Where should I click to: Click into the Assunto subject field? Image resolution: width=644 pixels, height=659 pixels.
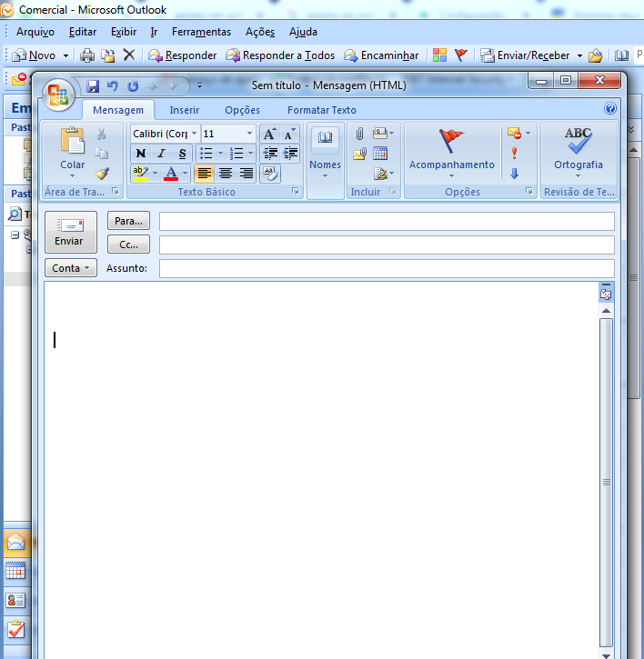click(387, 268)
